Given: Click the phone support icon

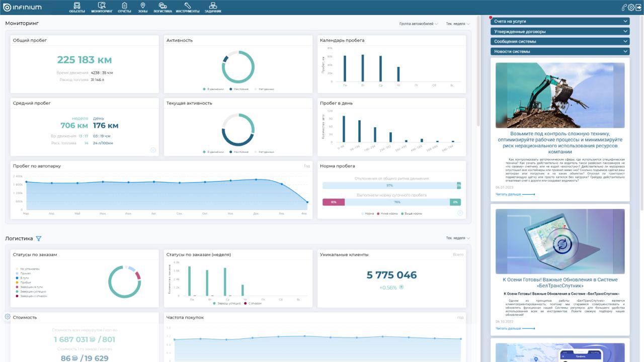Looking at the screenshot, I should (x=624, y=8).
